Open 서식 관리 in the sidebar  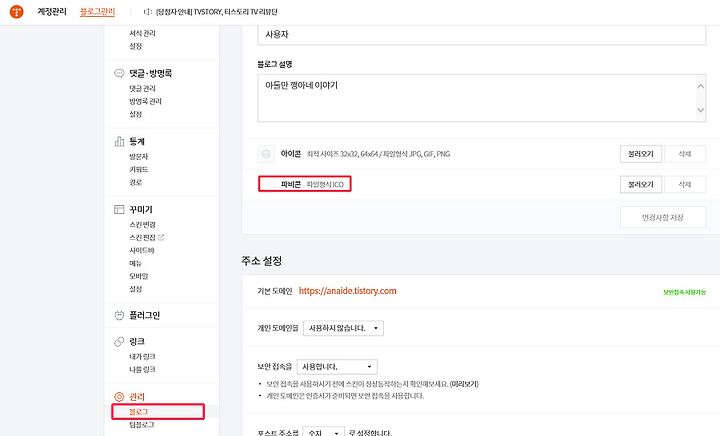coord(142,33)
